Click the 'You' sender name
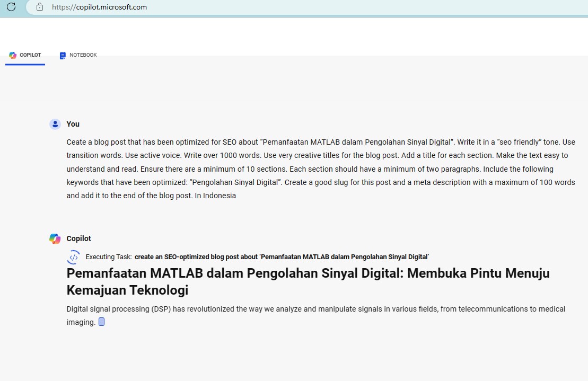This screenshot has width=588, height=381. [x=73, y=124]
